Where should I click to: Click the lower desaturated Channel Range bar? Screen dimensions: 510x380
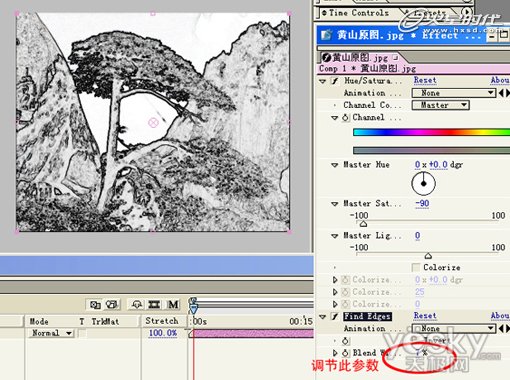click(x=431, y=150)
